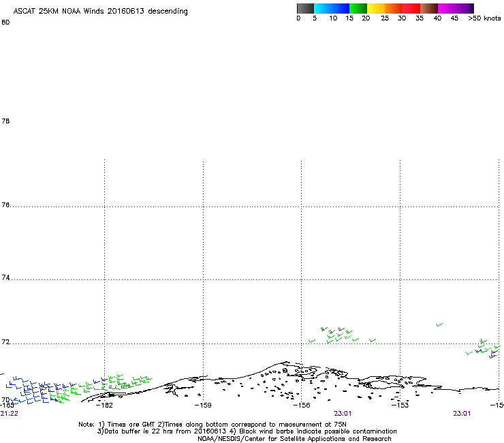The image size is (504, 443).
Task: Click the '23:01' time label nearest -156
Action: [343, 414]
